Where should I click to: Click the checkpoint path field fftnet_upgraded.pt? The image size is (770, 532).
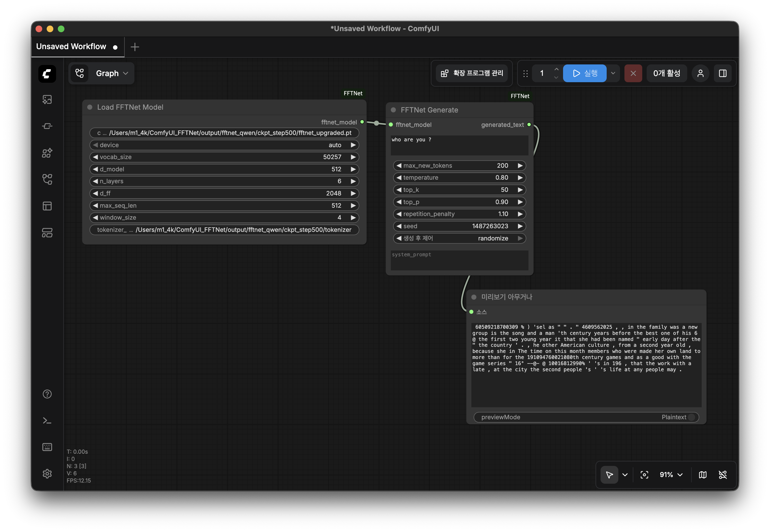(x=224, y=133)
